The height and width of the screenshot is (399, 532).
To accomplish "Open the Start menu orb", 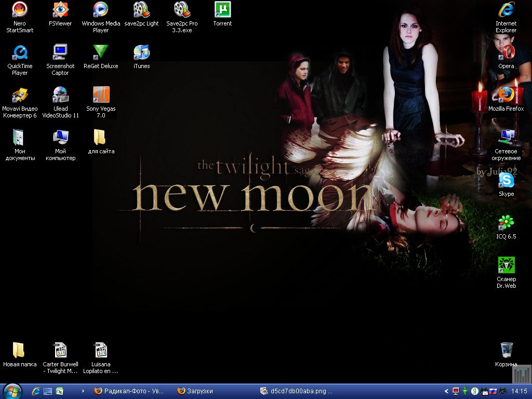I will [12, 391].
